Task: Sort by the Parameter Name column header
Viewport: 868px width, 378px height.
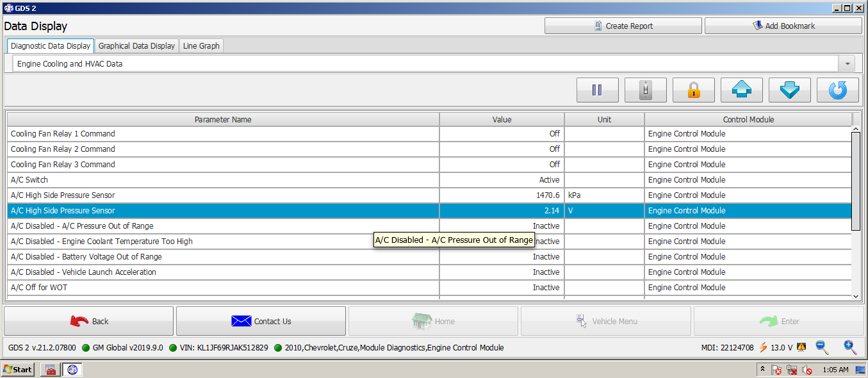Action: (223, 120)
